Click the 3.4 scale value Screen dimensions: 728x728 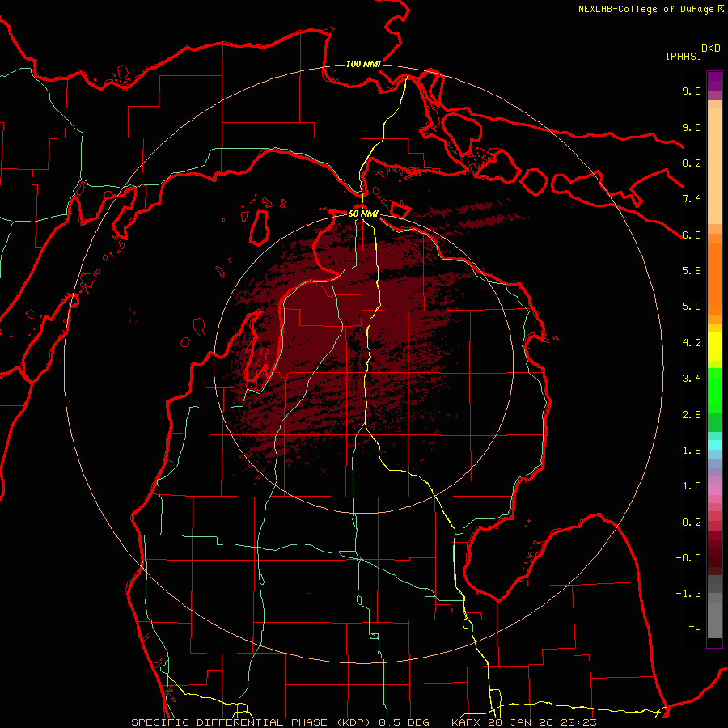692,379
